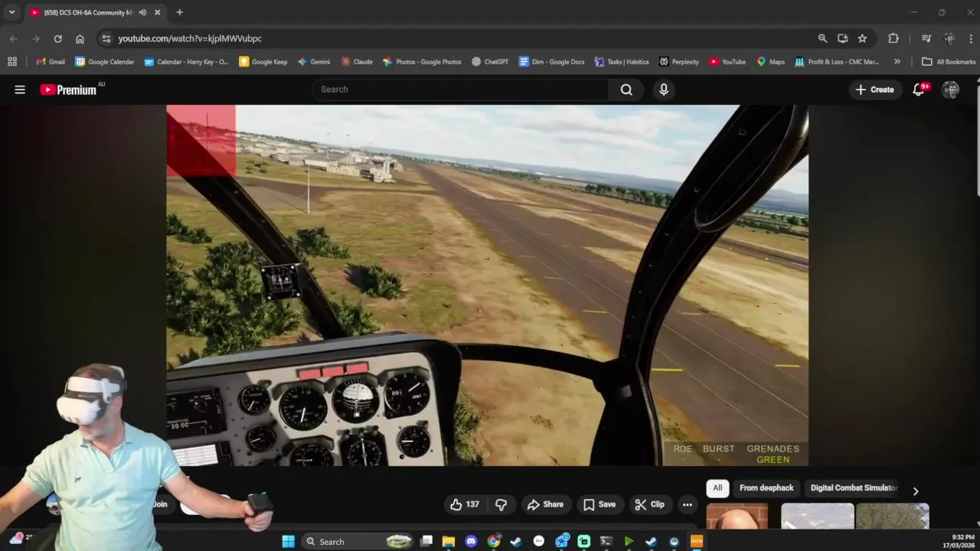The width and height of the screenshot is (980, 551).
Task: Open Chrome tab search dropdown
Action: [11, 12]
